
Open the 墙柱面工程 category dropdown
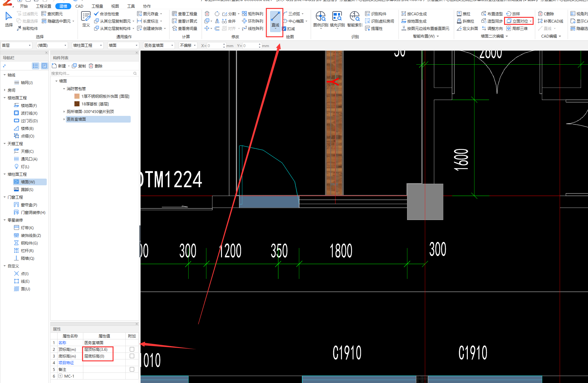[x=88, y=46]
